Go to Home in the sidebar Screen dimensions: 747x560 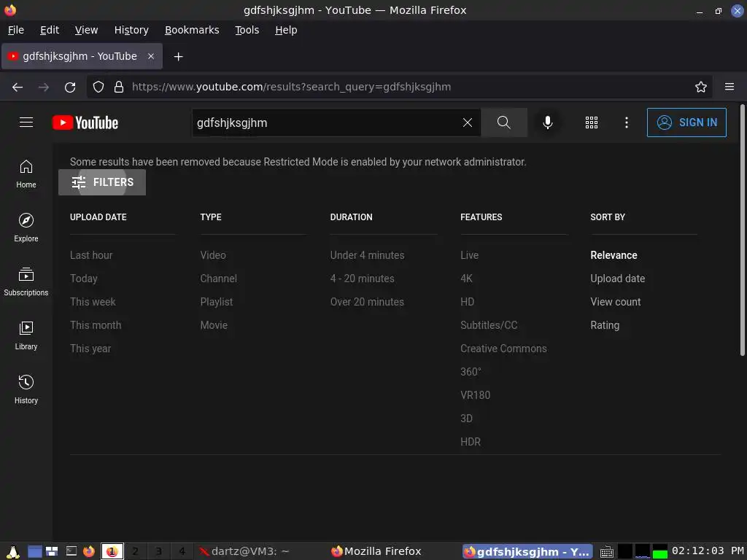[26, 174]
